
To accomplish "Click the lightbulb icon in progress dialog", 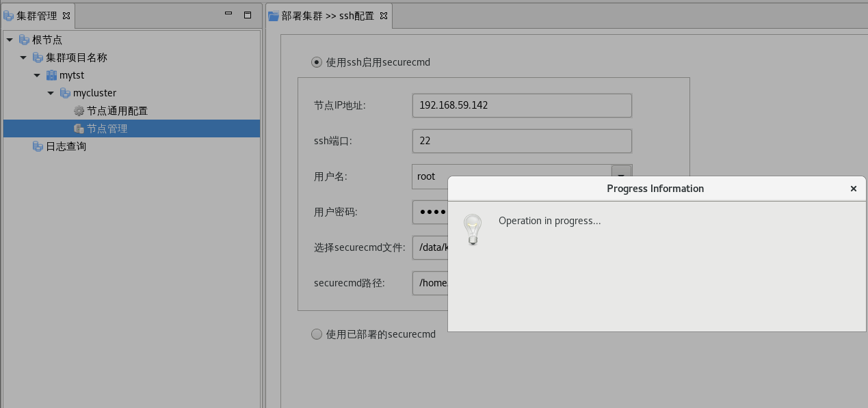I will pyautogui.click(x=473, y=230).
